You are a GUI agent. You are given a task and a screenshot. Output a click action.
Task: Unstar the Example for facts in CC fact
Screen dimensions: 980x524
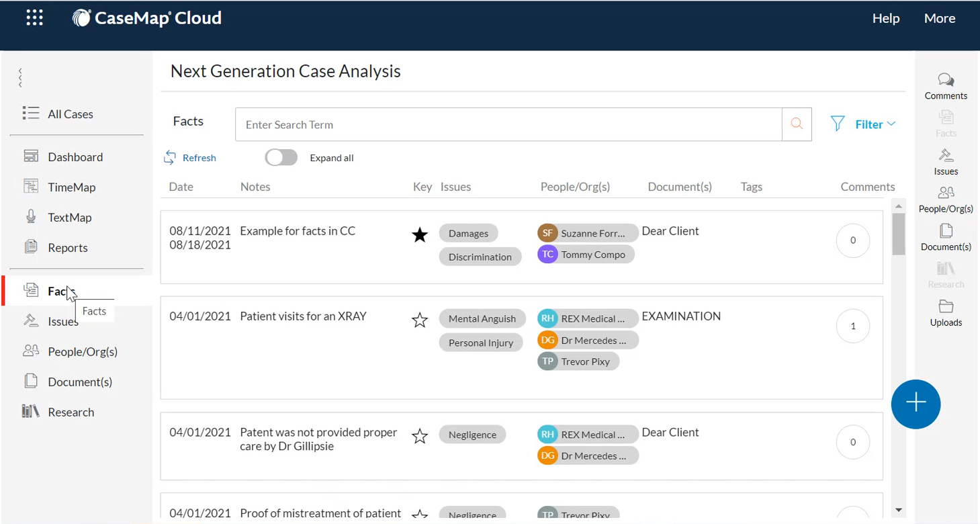pyautogui.click(x=420, y=234)
